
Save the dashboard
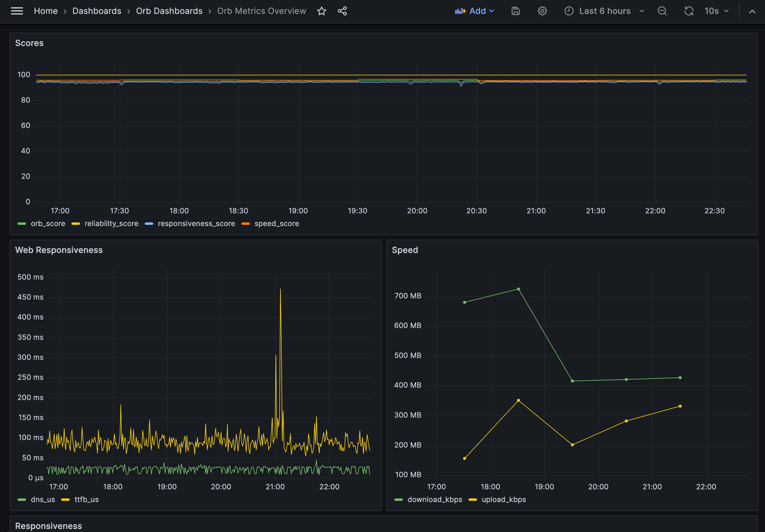coord(515,11)
